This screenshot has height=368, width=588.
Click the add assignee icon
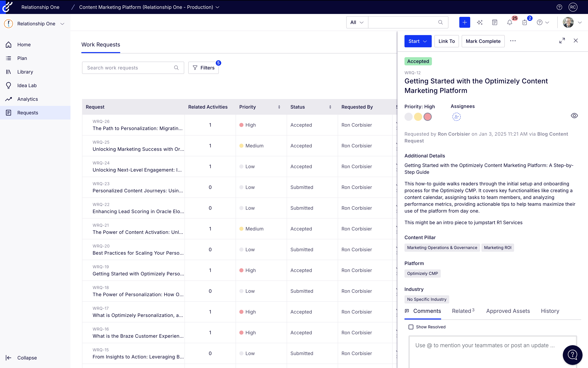tap(456, 117)
